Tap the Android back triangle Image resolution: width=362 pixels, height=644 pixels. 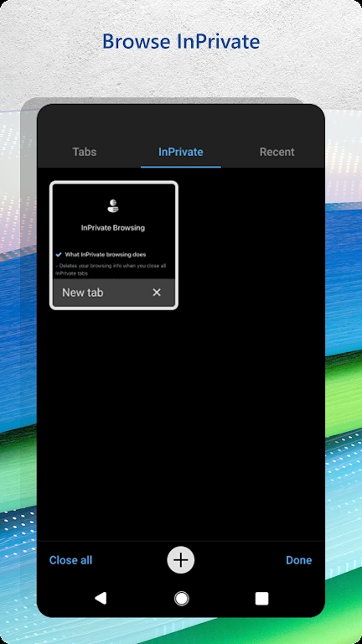pos(101,599)
